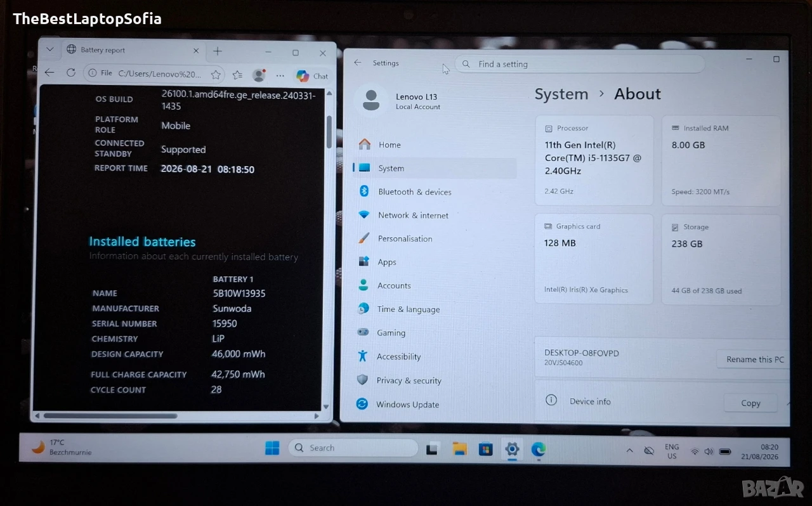
Task: Click the ENG US language indicator
Action: coord(672,451)
